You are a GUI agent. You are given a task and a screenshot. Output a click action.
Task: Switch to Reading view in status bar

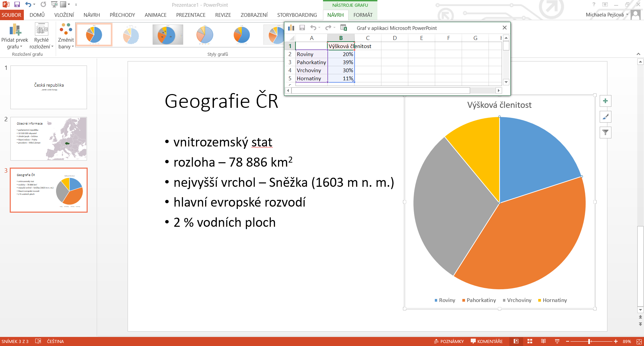[543, 341]
